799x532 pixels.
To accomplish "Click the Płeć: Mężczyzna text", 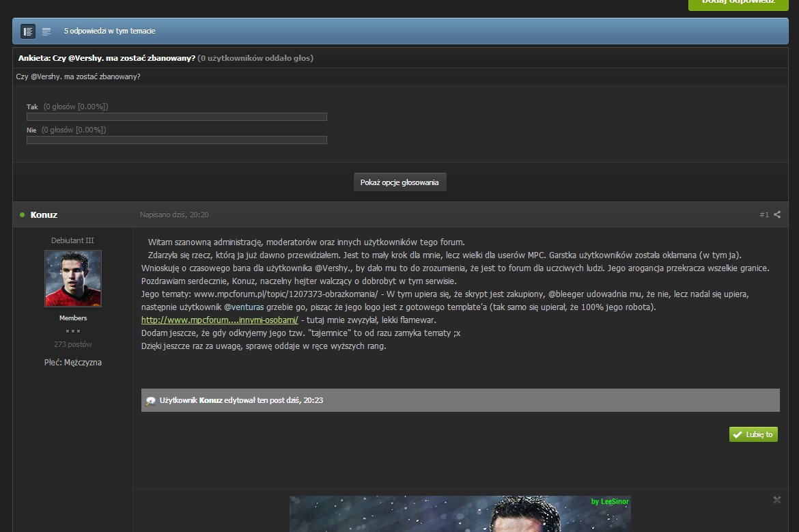I will [73, 363].
